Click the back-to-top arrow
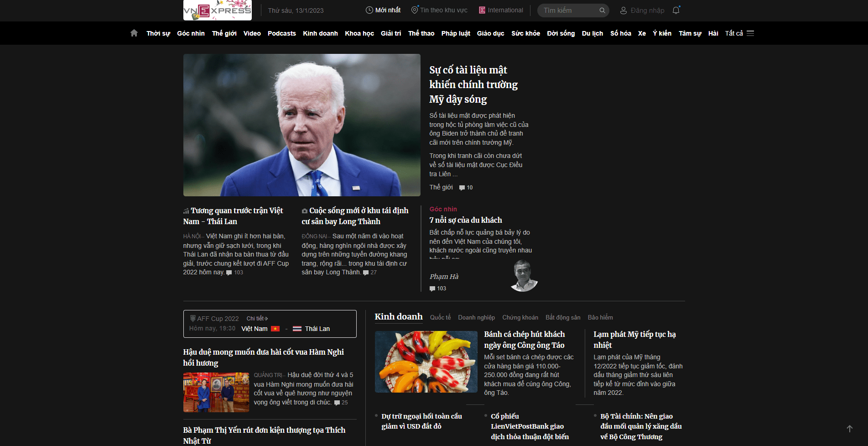Screen dimensions: 868x446 [x=849, y=429]
